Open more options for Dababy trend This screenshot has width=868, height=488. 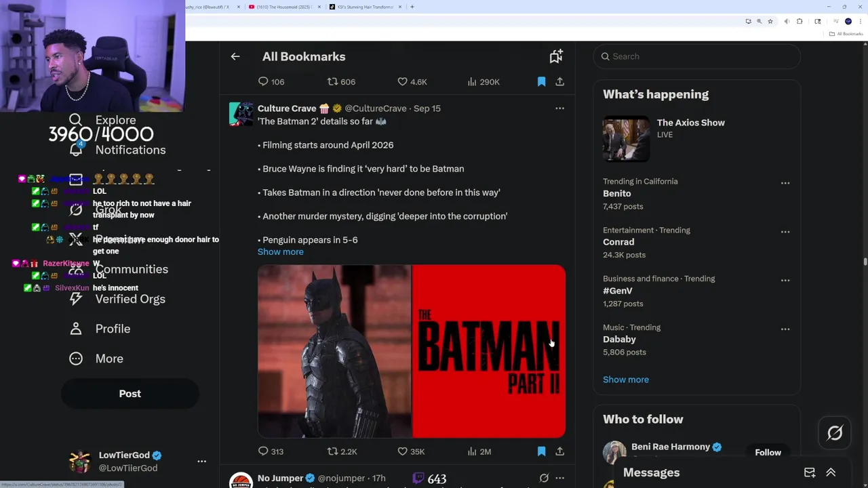tap(785, 329)
